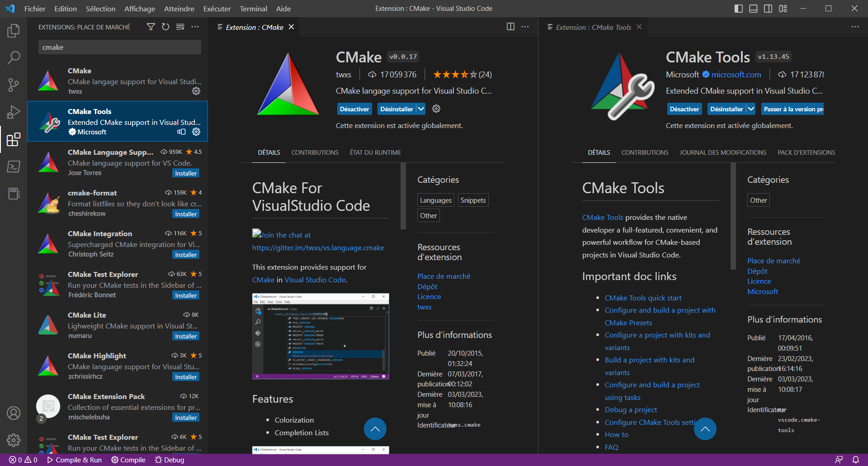
Task: Open the gitter.im twxs chat link
Action: (x=318, y=247)
